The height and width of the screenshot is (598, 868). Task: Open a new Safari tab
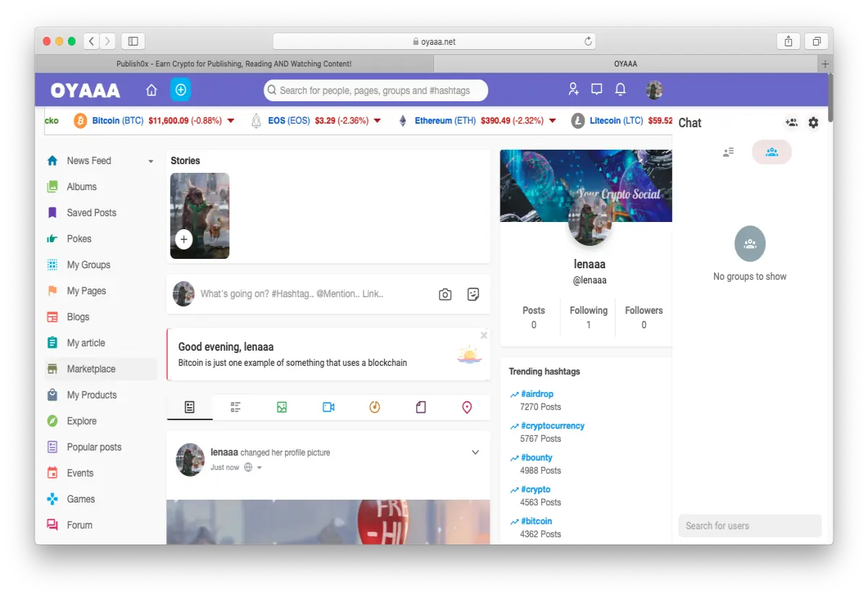coord(825,64)
